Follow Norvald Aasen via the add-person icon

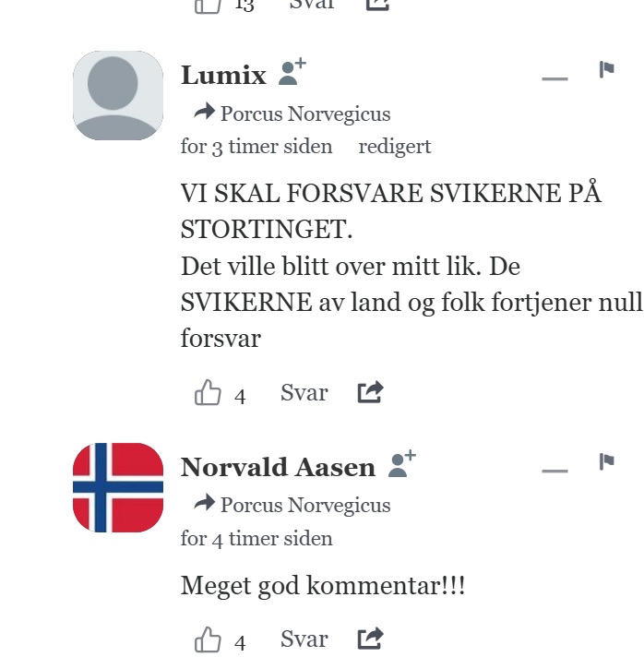point(402,464)
